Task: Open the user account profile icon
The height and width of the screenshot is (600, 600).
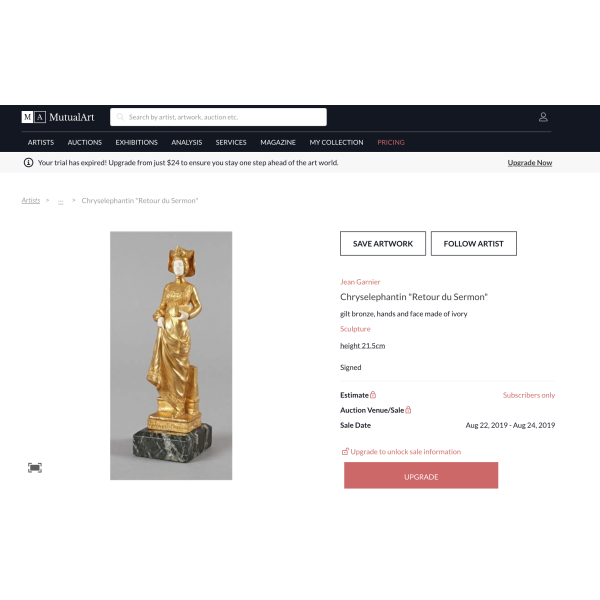Action: click(x=543, y=117)
